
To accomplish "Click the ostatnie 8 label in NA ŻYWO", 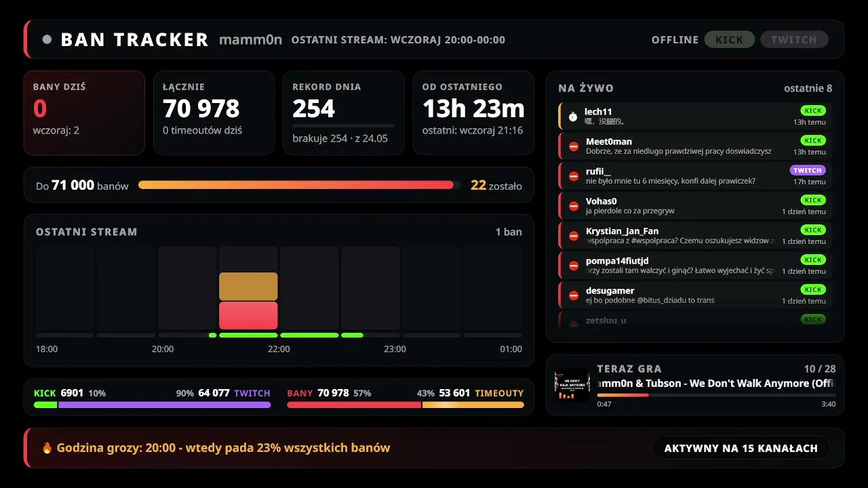I will pos(808,88).
